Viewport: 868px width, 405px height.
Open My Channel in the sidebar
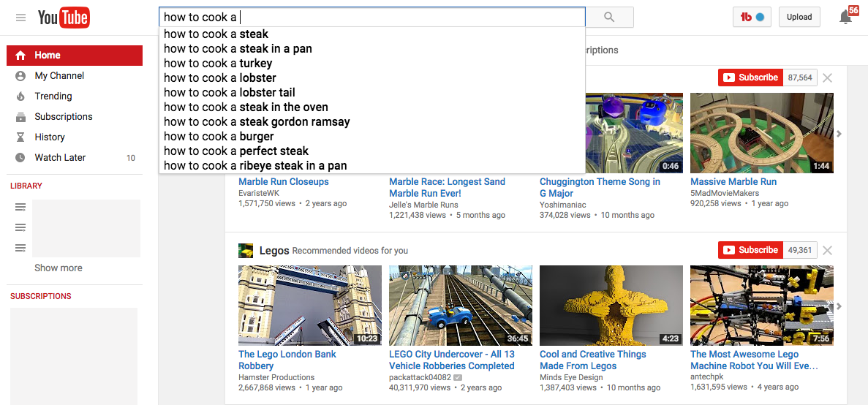point(75,76)
